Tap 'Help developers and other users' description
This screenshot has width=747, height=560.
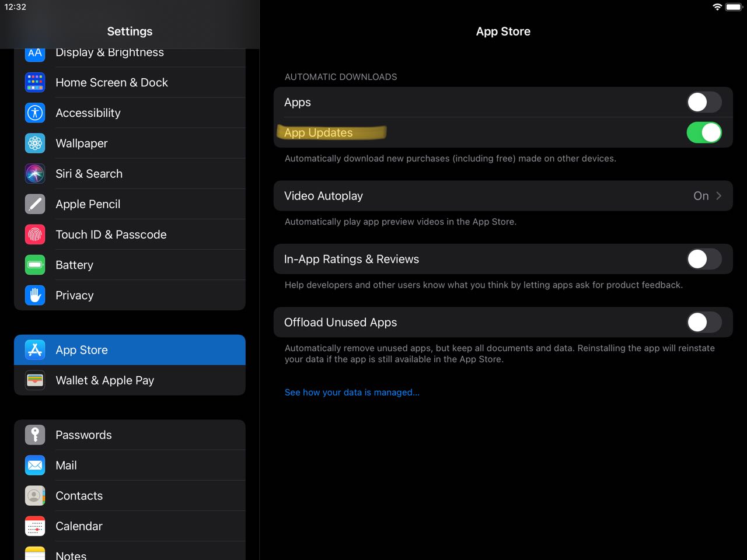(x=483, y=285)
